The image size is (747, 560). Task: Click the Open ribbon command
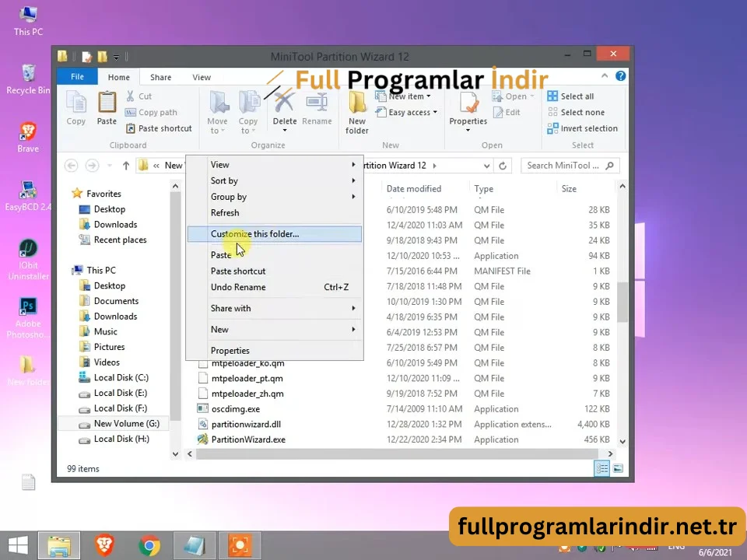(x=513, y=96)
